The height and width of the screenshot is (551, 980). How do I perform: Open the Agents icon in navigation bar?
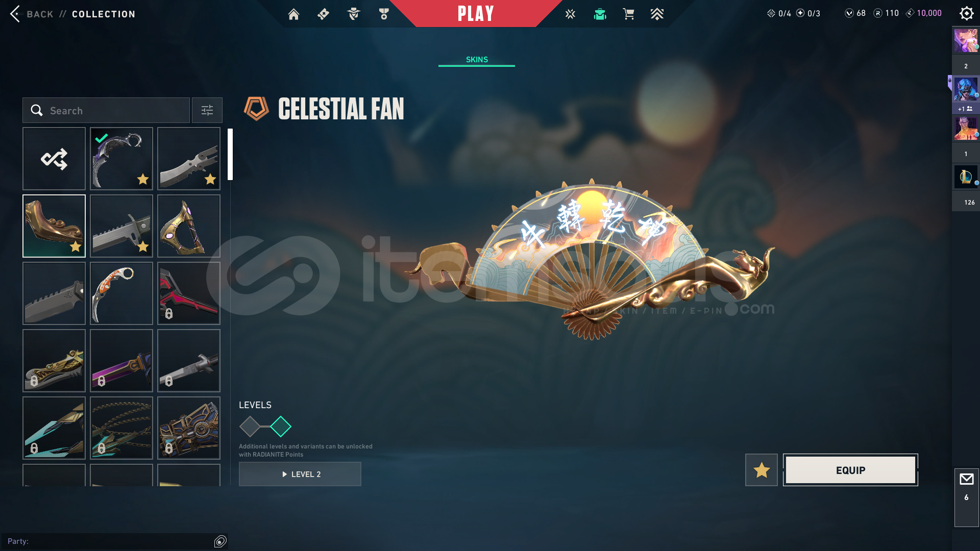pos(353,14)
